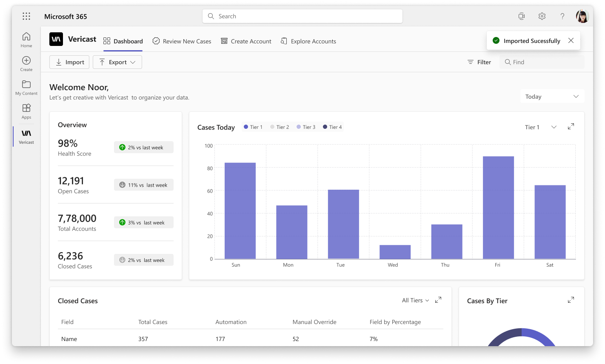Open the meet now camera icon

tap(522, 16)
